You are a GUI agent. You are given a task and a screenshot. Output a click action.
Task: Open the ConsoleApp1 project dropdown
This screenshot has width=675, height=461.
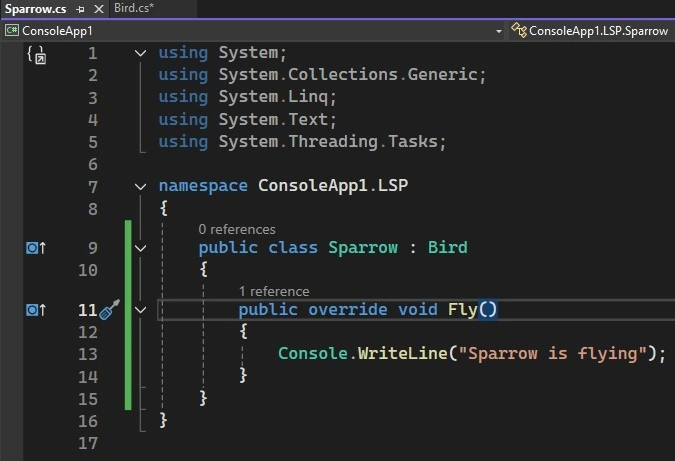(254, 31)
